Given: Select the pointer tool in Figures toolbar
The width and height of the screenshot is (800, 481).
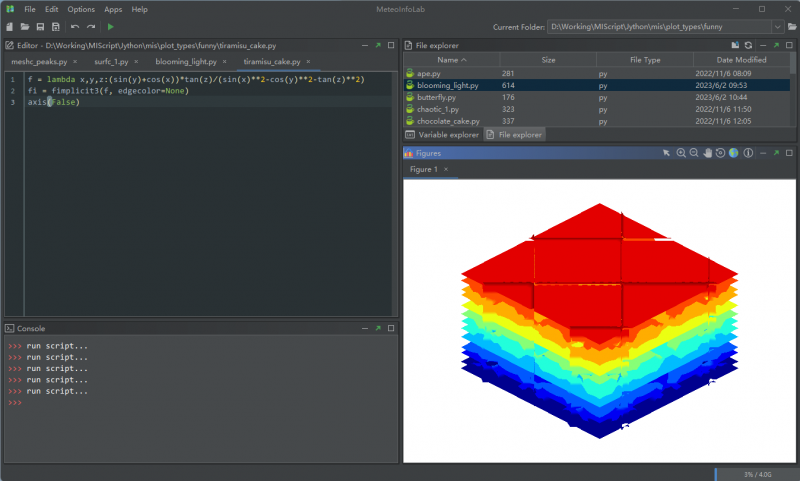Looking at the screenshot, I should [667, 153].
